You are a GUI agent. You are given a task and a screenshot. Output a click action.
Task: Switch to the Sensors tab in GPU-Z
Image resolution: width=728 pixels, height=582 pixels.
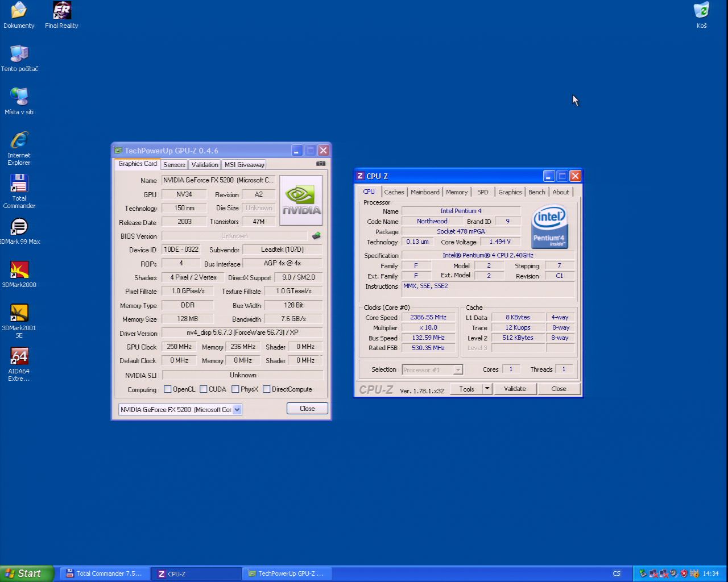click(174, 165)
